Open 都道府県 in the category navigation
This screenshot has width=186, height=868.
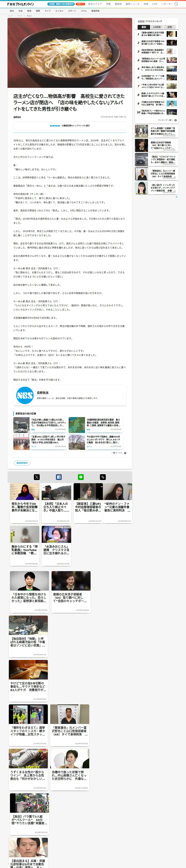point(95,11)
